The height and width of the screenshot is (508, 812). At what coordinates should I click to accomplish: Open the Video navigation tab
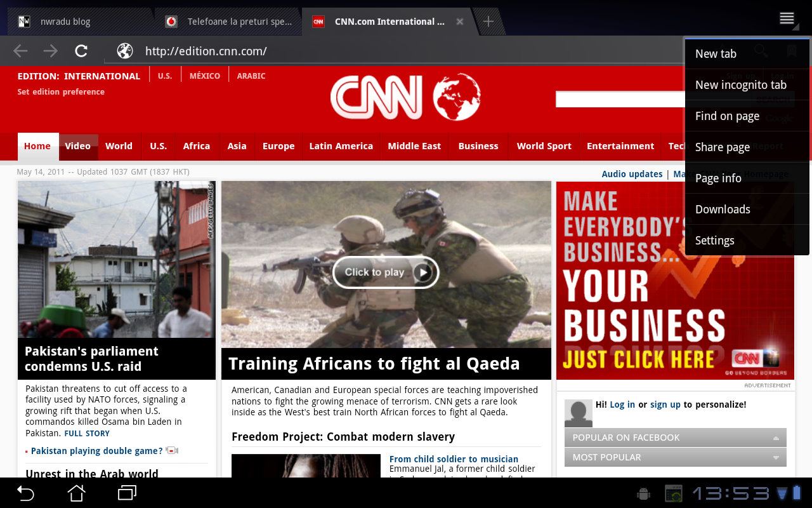tap(78, 146)
